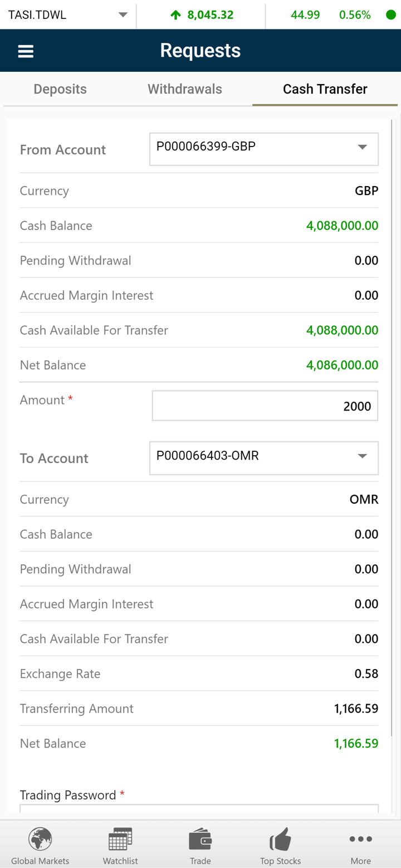Tap the 0.56% change percentage

(x=355, y=15)
